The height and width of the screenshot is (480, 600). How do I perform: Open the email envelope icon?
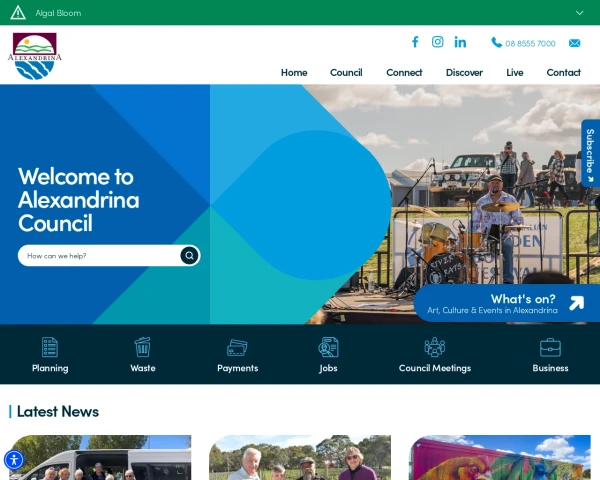click(574, 43)
